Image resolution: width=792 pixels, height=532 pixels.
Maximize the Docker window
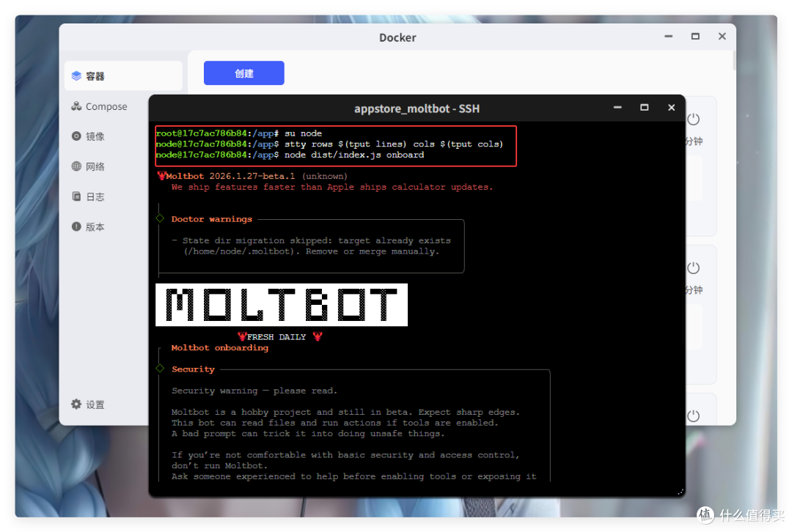pyautogui.click(x=695, y=37)
